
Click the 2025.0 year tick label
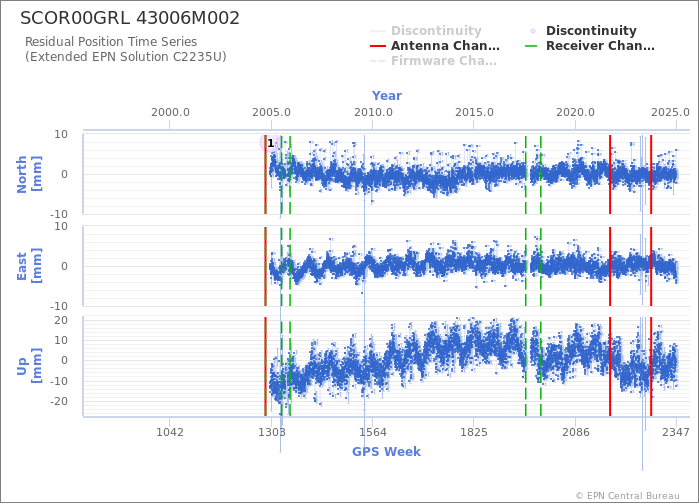(670, 112)
